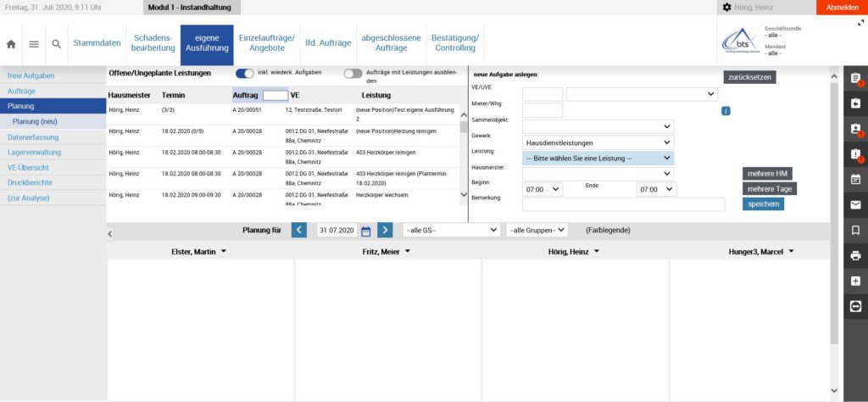
Task: Open 'Lagerverwaltung' in the left sidebar
Action: 34,152
